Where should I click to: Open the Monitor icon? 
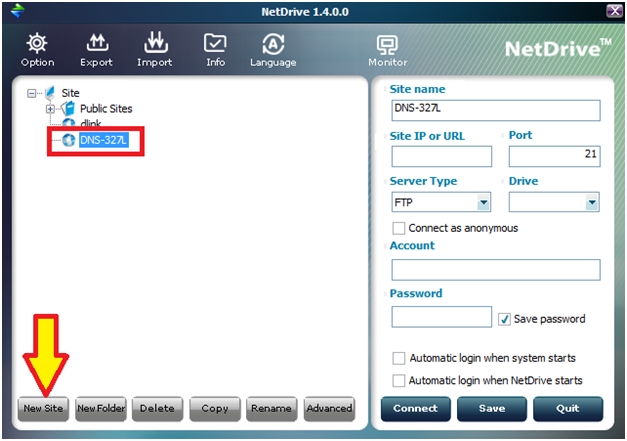click(x=387, y=43)
